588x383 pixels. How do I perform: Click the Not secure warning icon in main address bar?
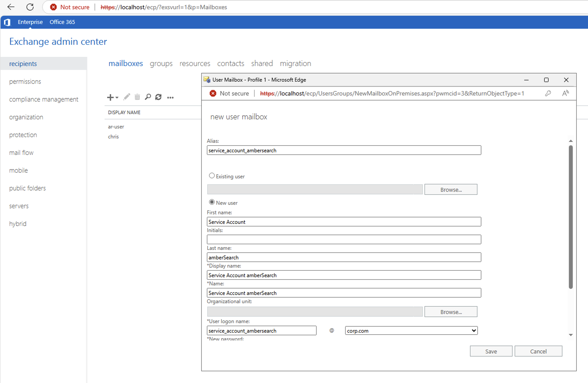(x=53, y=7)
